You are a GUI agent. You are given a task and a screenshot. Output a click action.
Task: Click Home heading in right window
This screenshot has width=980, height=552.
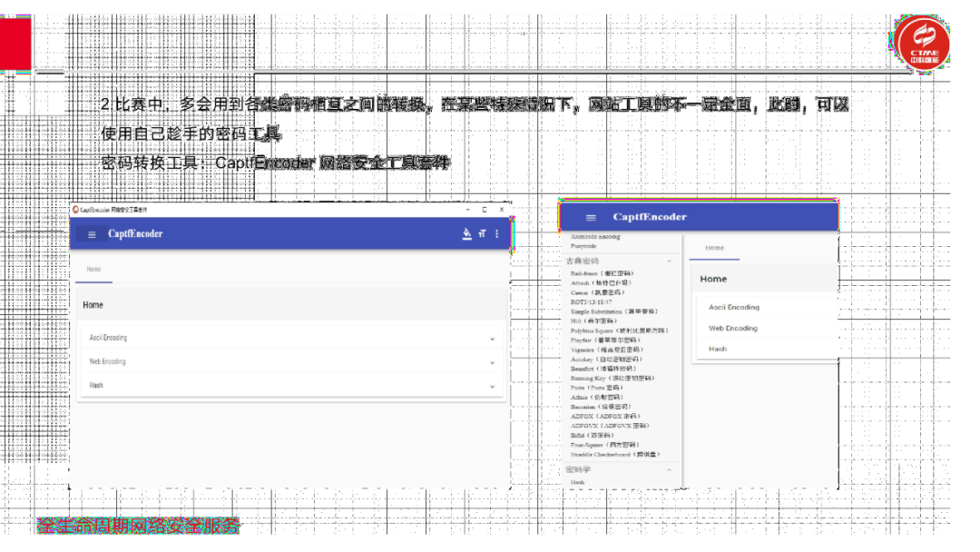pyautogui.click(x=713, y=279)
